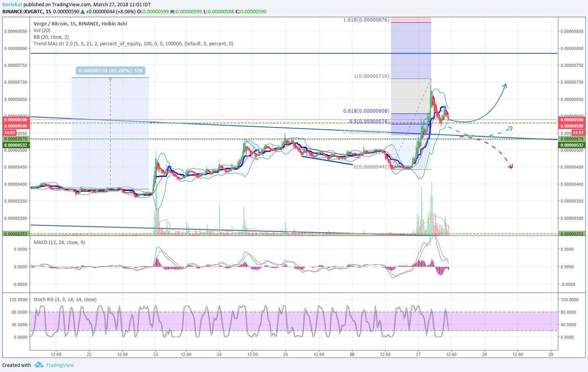This screenshot has height=372, width=588.
Task: Click the MACD left-axis -0.0000 label
Action: [x=20, y=284]
